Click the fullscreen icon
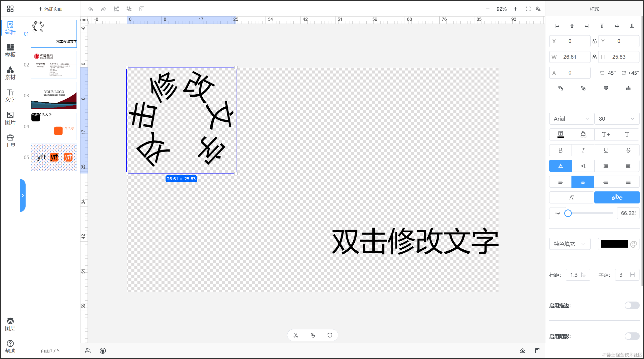Image resolution: width=644 pixels, height=359 pixels. coord(528,9)
